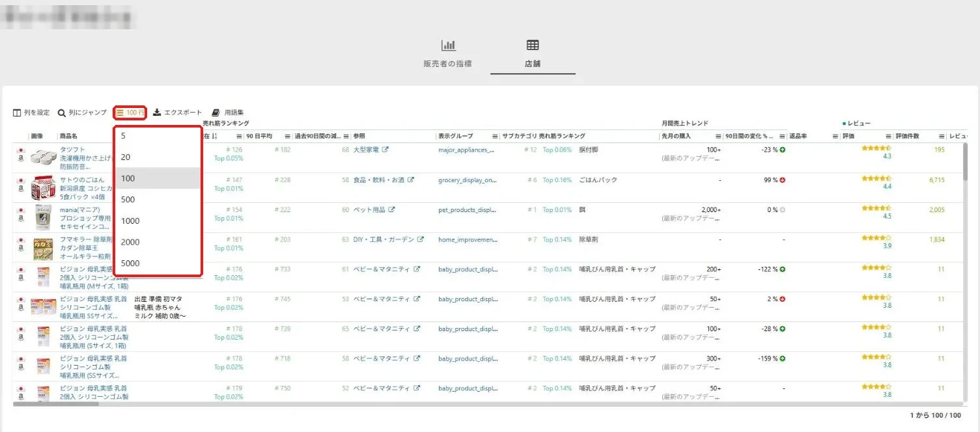
Task: Open the サトウのごはん product thumbnail
Action: click(x=44, y=188)
